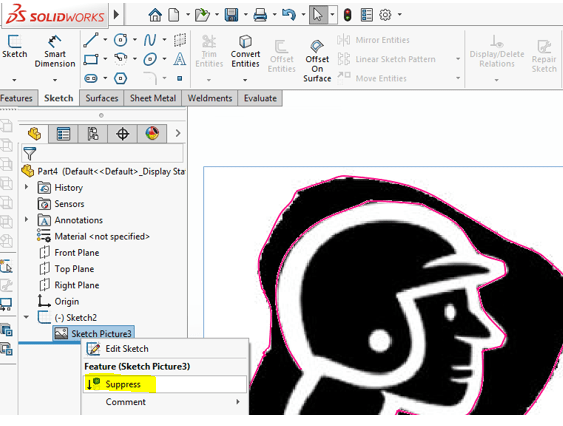Open the dropdown arrow next to New
This screenshot has height=426, width=563.
[x=188, y=15]
